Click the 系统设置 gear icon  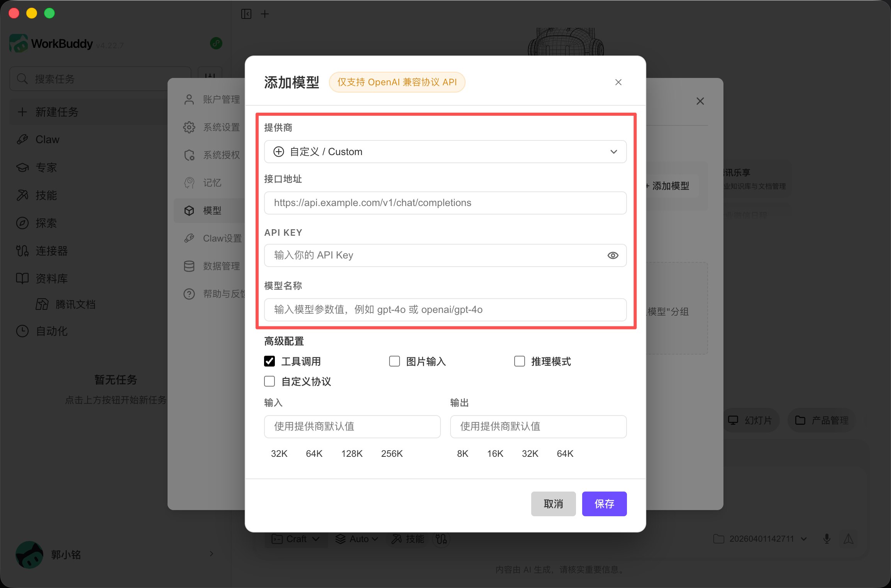pyautogui.click(x=189, y=127)
